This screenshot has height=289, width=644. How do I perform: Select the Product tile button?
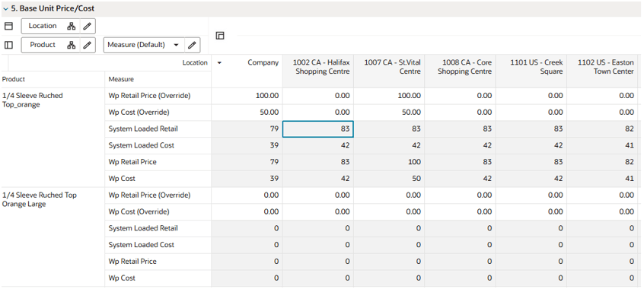coord(43,45)
